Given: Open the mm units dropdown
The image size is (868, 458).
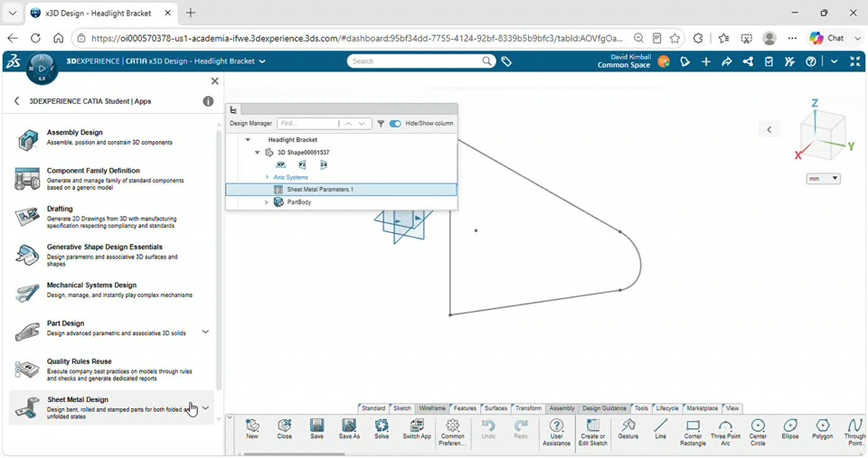Looking at the screenshot, I should [823, 179].
